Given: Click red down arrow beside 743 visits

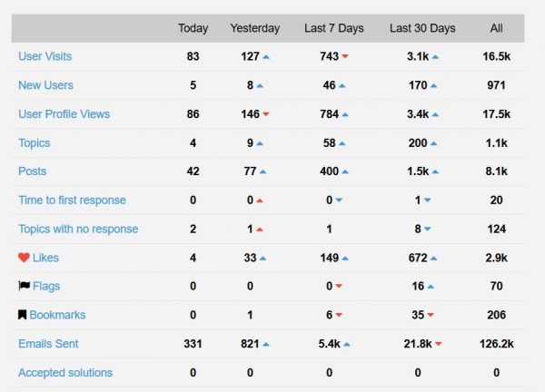Looking at the screenshot, I should point(345,56).
